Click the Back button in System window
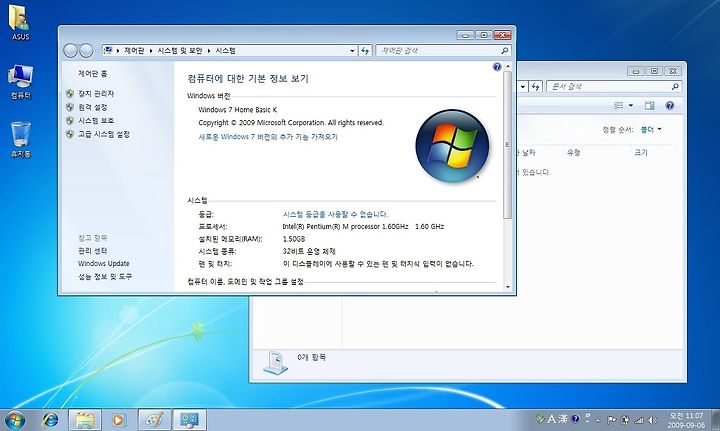The height and width of the screenshot is (431, 720). [x=70, y=50]
